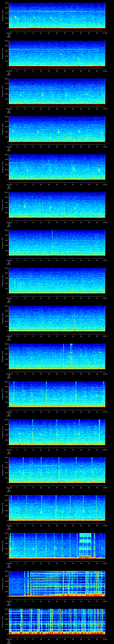The height and width of the screenshot is (644, 114).
Task: Select the 31:00 end time label
Action: 105,412
